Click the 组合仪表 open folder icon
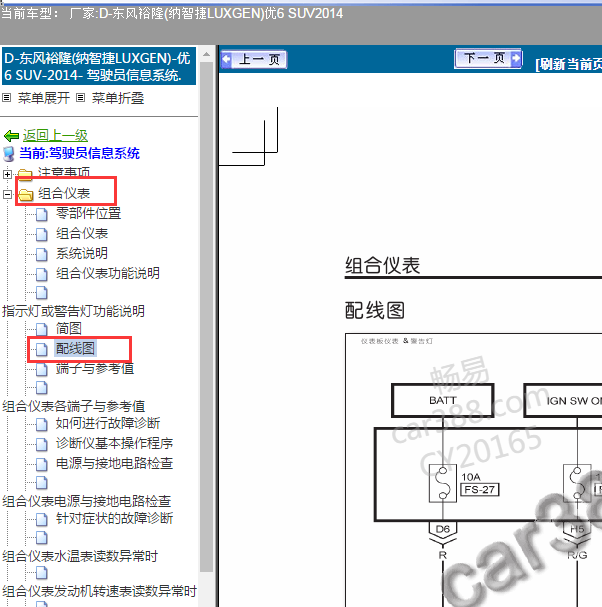The width and height of the screenshot is (602, 607). (26, 194)
